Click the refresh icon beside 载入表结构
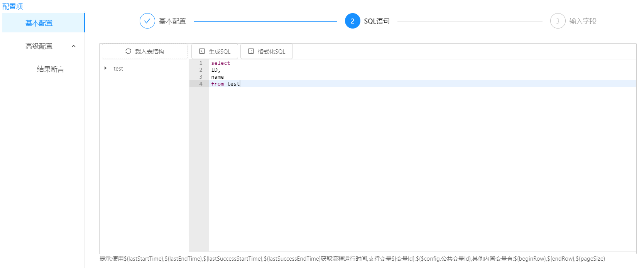The width and height of the screenshot is (644, 268). pyautogui.click(x=128, y=51)
